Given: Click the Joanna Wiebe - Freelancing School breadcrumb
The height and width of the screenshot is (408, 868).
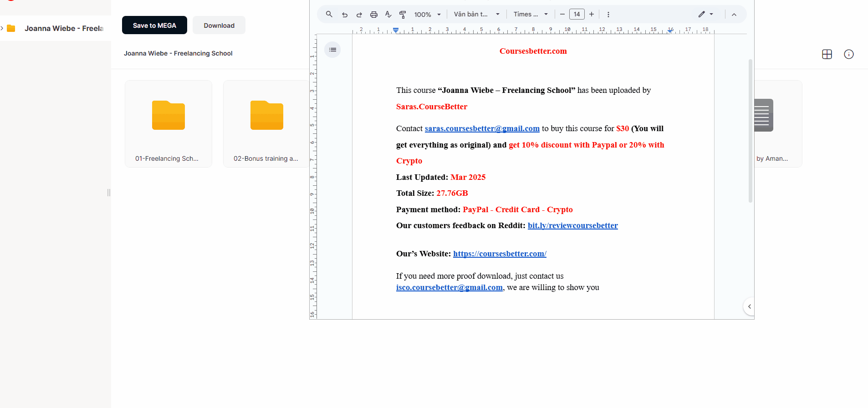Looking at the screenshot, I should (178, 53).
